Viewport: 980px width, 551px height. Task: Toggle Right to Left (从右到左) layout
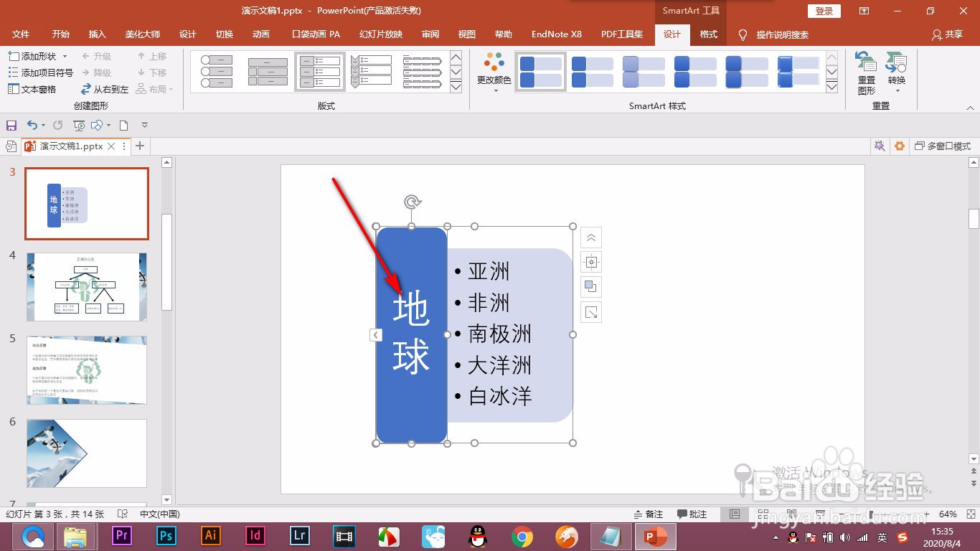click(104, 89)
